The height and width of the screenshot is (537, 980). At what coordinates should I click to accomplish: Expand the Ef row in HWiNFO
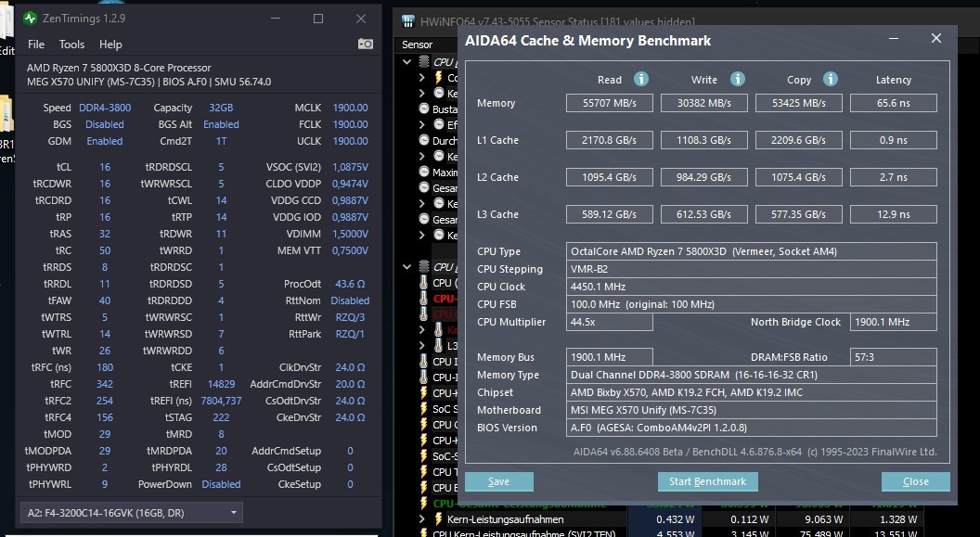click(x=422, y=124)
